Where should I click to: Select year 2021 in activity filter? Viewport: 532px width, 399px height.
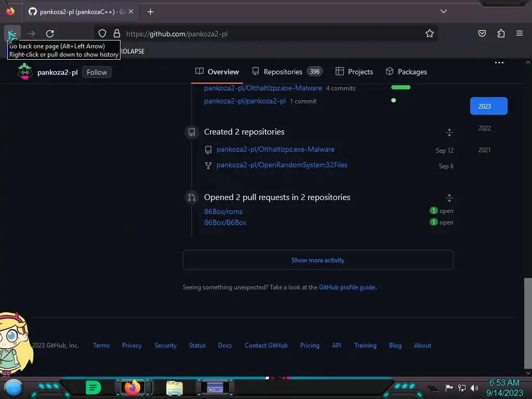485,150
